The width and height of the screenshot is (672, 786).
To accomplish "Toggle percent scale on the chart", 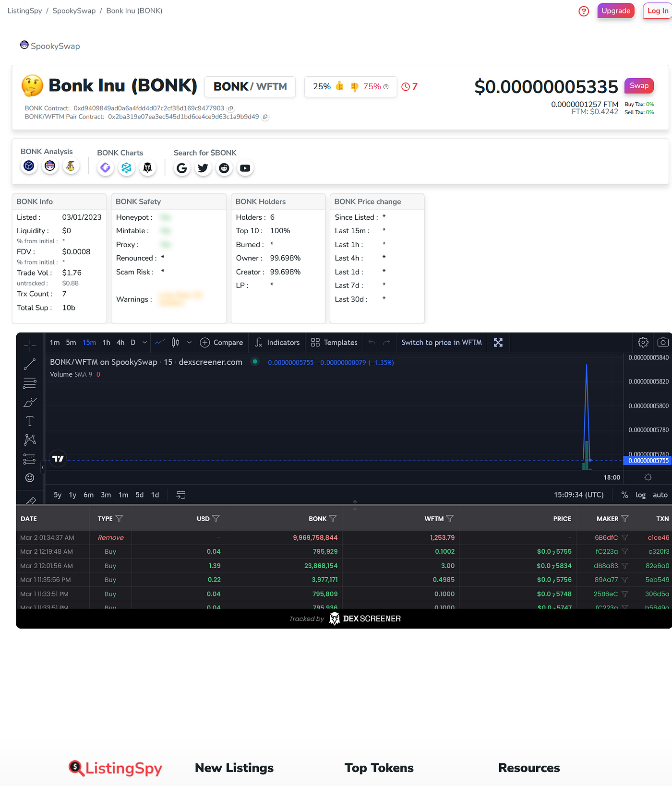I will point(624,495).
